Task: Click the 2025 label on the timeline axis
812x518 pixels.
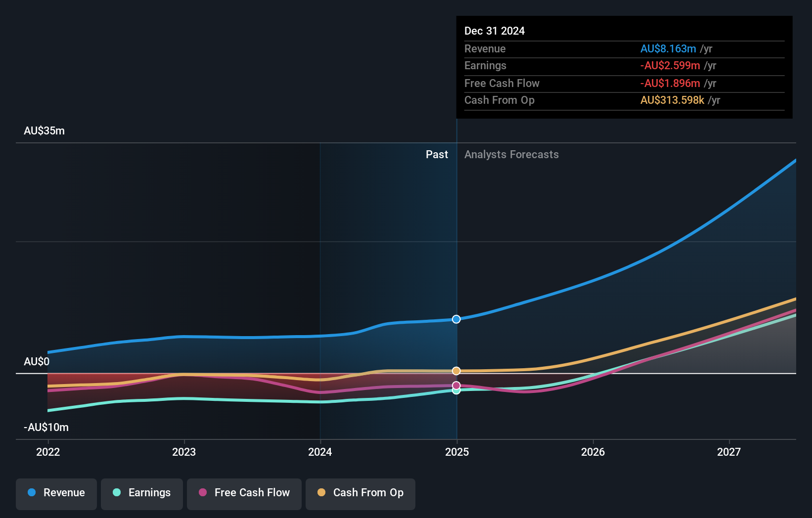Action: click(456, 451)
